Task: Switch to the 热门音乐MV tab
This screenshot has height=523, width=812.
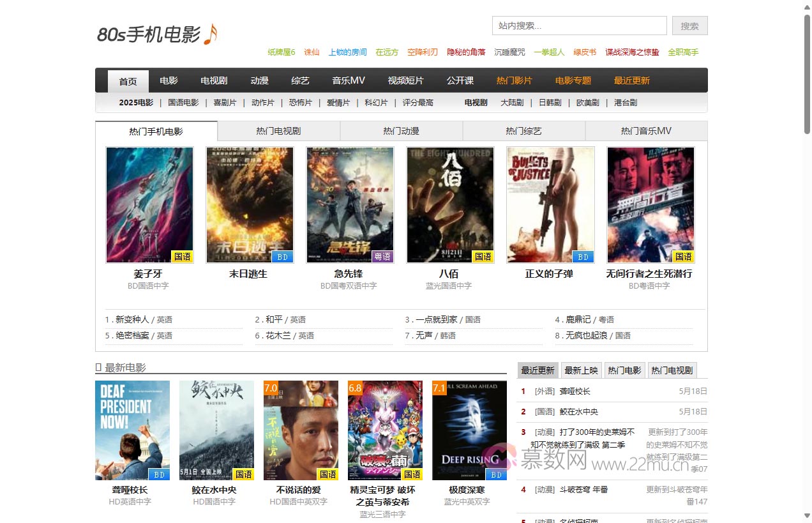Action: 646,131
